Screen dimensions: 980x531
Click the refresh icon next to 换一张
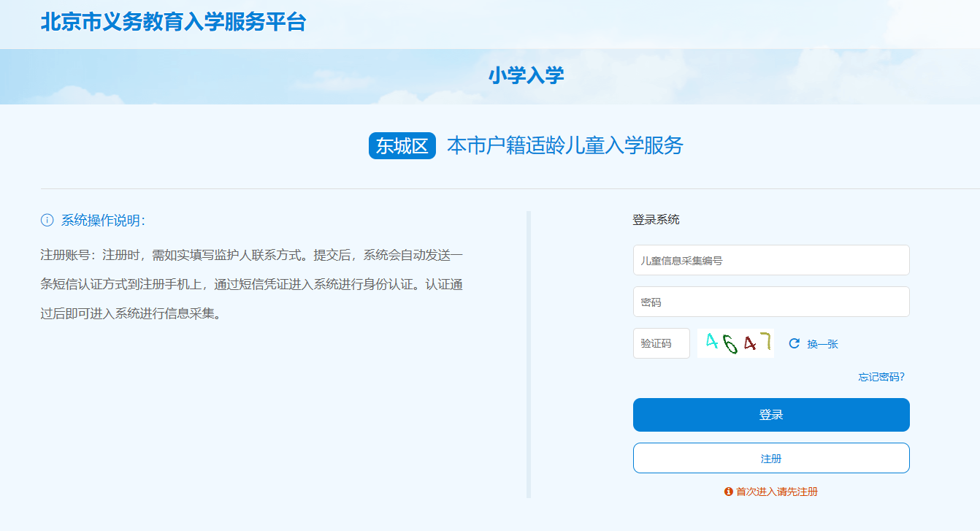point(795,343)
